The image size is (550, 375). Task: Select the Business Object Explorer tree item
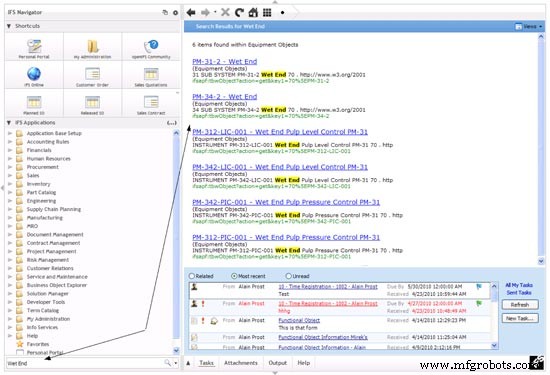pyautogui.click(x=57, y=285)
